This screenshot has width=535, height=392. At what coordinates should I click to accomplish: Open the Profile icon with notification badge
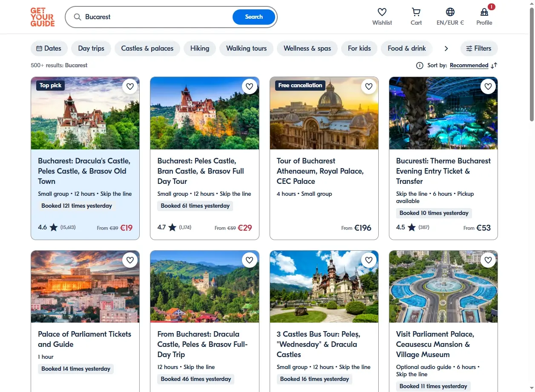[484, 12]
